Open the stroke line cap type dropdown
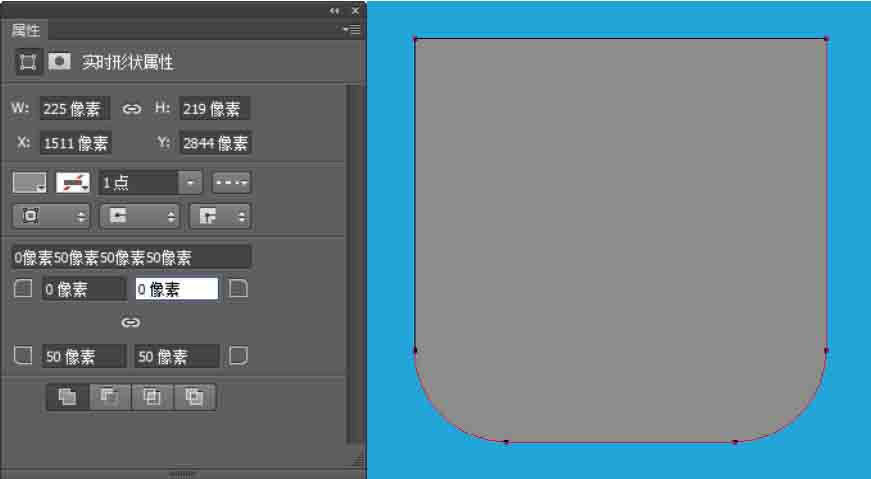The image size is (871, 479). point(139,216)
